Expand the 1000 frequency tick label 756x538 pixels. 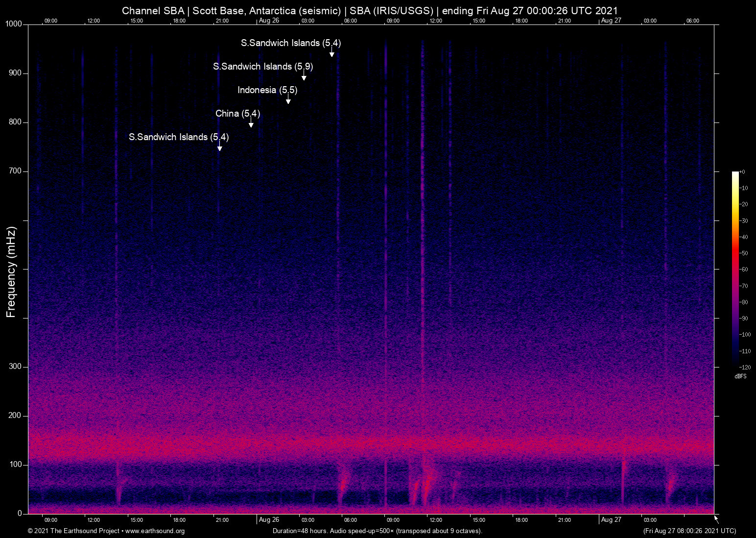(x=13, y=24)
